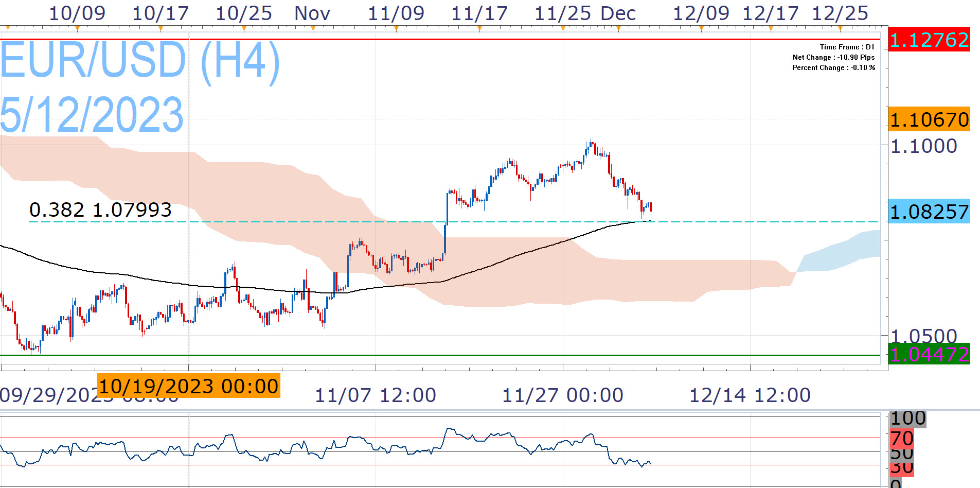The height and width of the screenshot is (488, 980).
Task: Select the orange 1.10670 price tag
Action: pos(929,119)
